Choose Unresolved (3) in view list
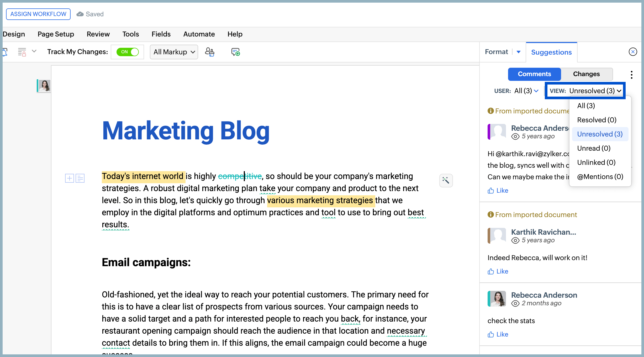Screen dimensions: 644x357 (x=600, y=134)
